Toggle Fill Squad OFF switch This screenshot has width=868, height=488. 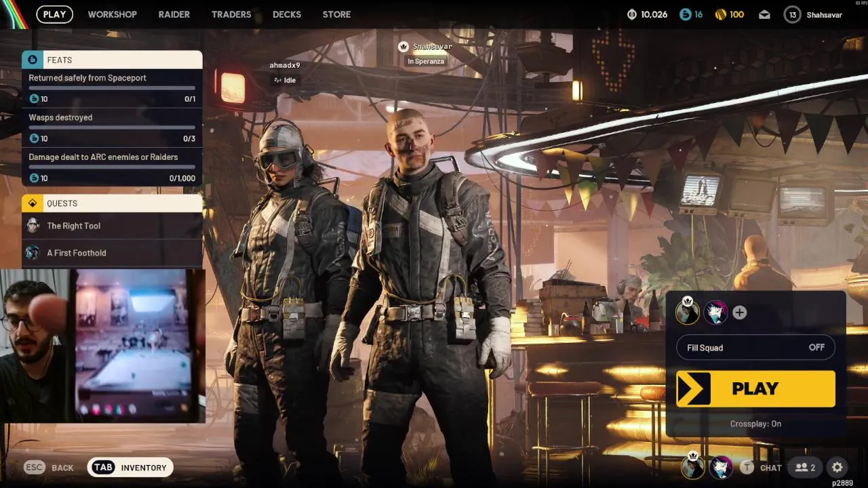(755, 348)
